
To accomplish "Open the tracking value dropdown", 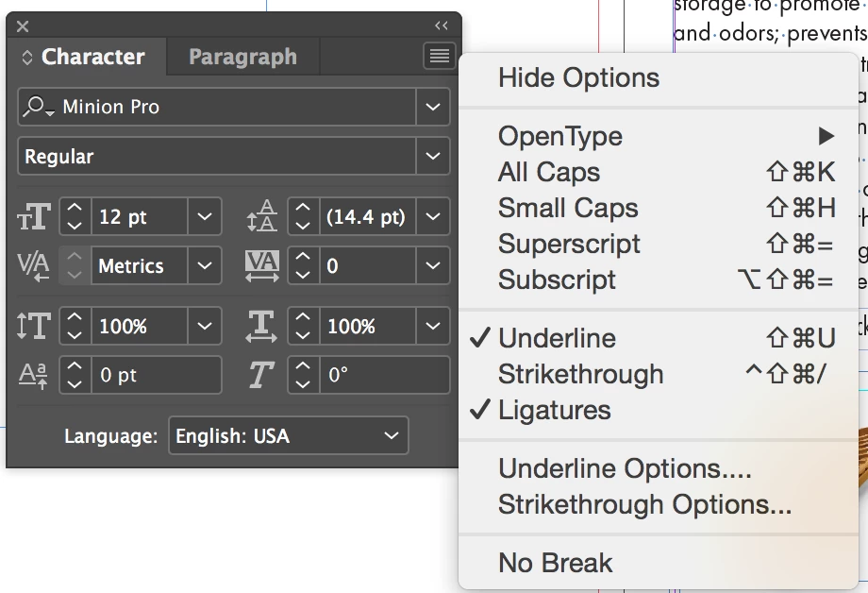I will pyautogui.click(x=433, y=265).
